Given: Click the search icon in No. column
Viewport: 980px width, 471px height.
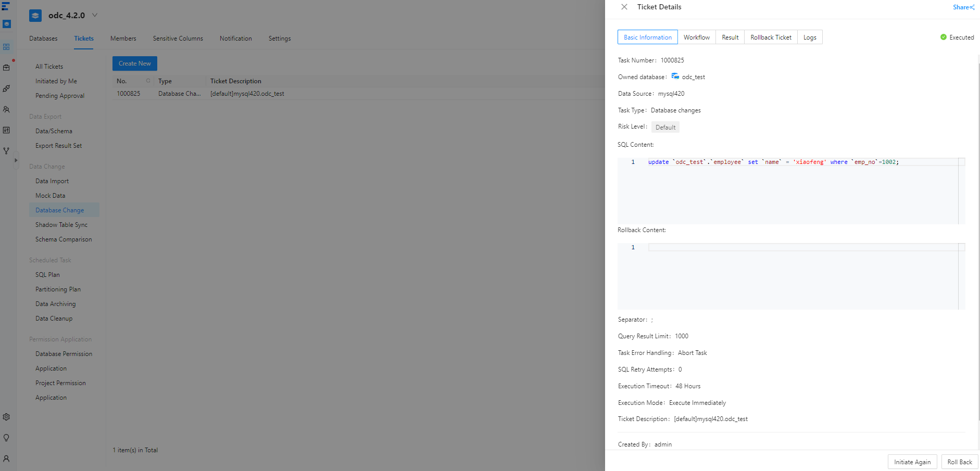Looking at the screenshot, I should tap(148, 81).
